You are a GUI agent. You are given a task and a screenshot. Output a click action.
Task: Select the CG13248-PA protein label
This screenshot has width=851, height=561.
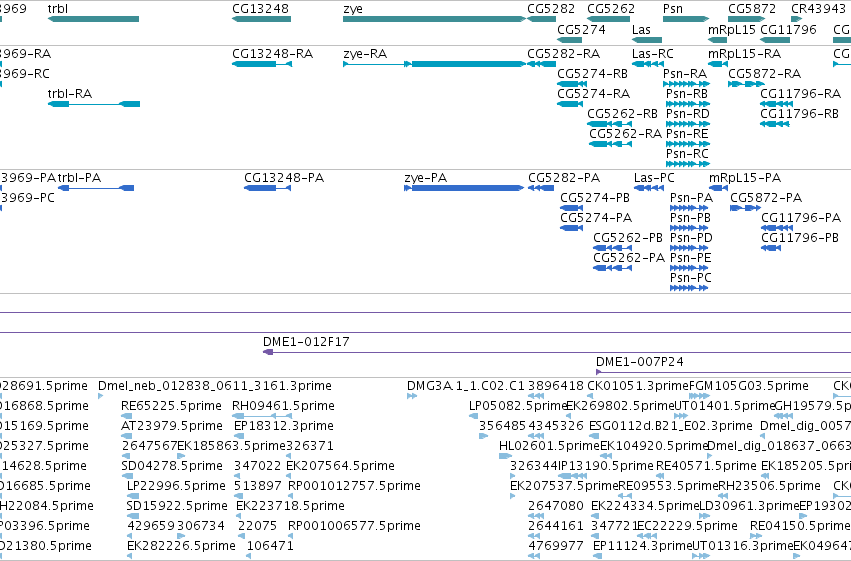pos(284,178)
